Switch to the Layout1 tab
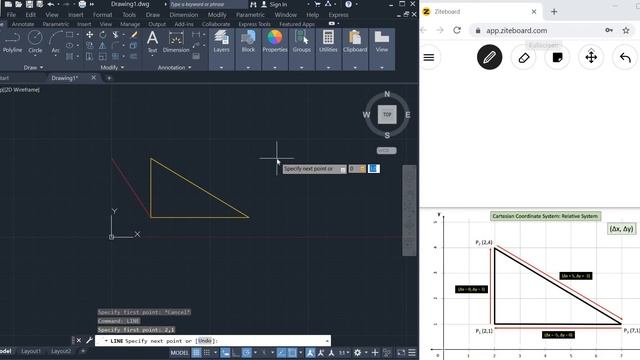 (x=31, y=351)
